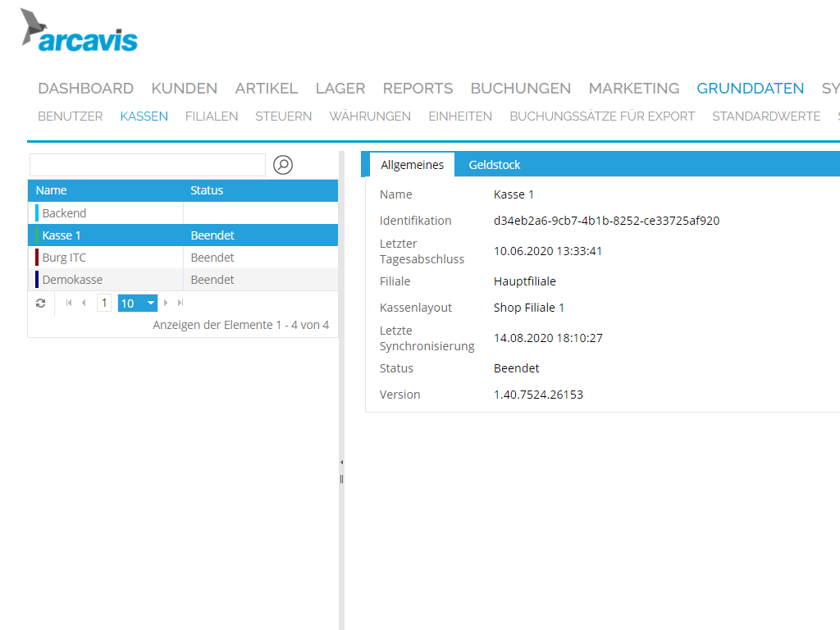Jump to last page of list
The image size is (840, 630).
[x=180, y=304]
